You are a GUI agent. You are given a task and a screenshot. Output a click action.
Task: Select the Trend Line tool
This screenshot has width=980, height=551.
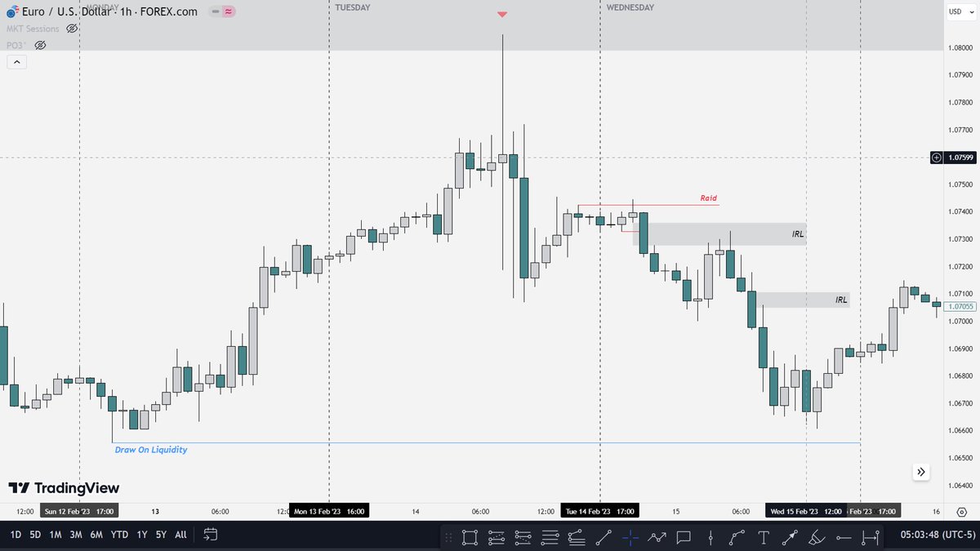[x=602, y=537]
